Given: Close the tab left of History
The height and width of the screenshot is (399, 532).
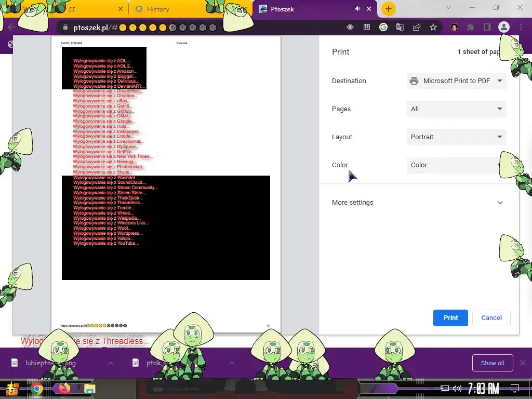Looking at the screenshot, I should point(121,9).
